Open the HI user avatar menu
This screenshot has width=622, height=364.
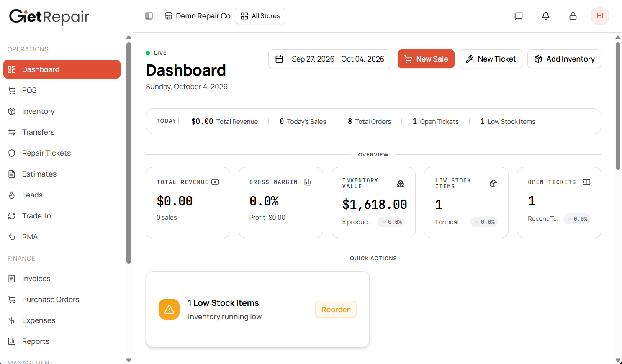tap(600, 16)
